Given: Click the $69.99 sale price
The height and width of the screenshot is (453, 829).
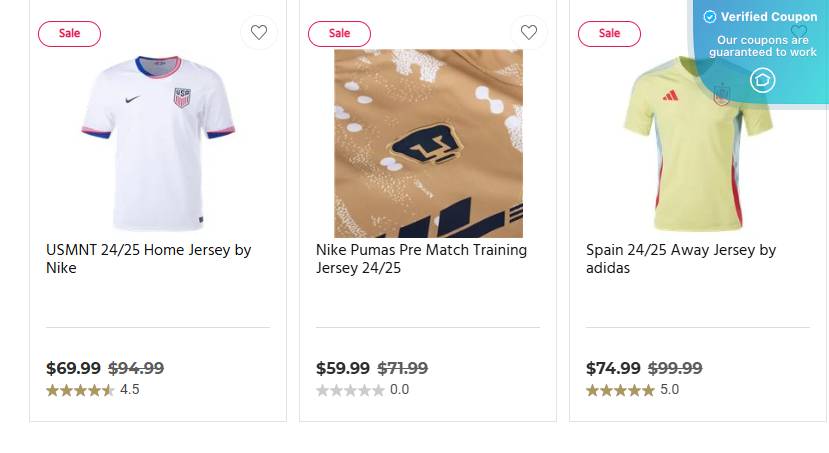Looking at the screenshot, I should 74,368.
